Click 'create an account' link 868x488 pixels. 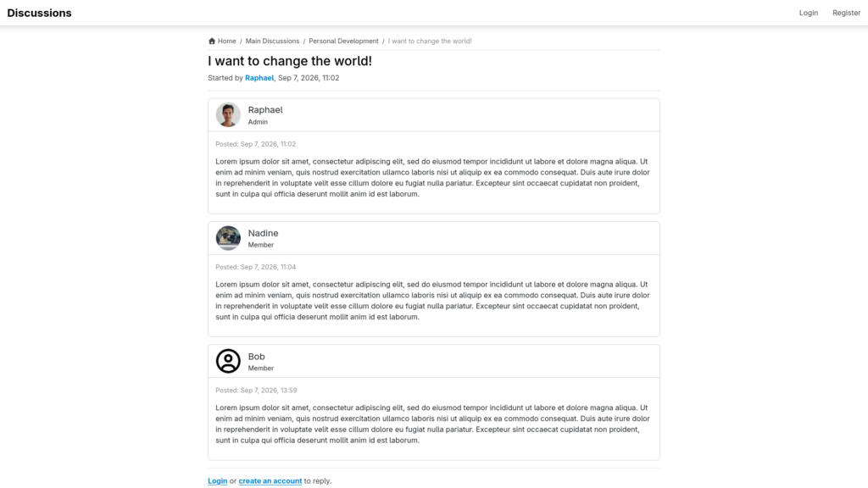tap(270, 481)
